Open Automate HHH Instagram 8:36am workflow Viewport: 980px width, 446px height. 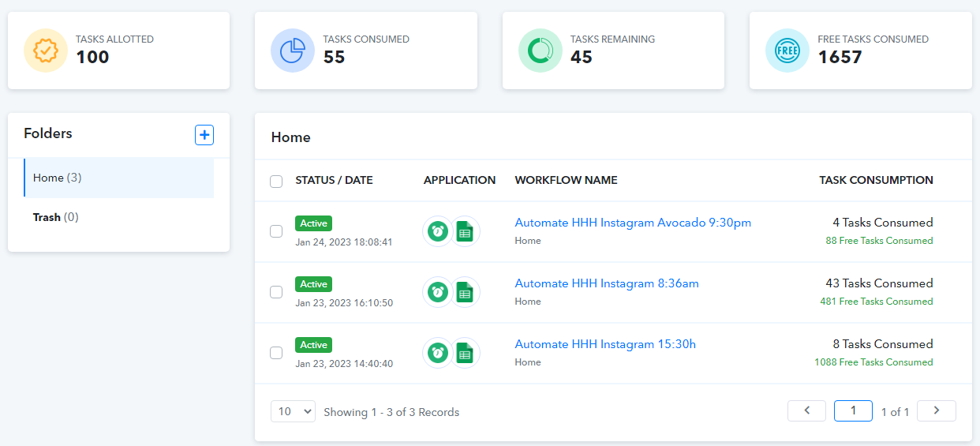pos(607,283)
